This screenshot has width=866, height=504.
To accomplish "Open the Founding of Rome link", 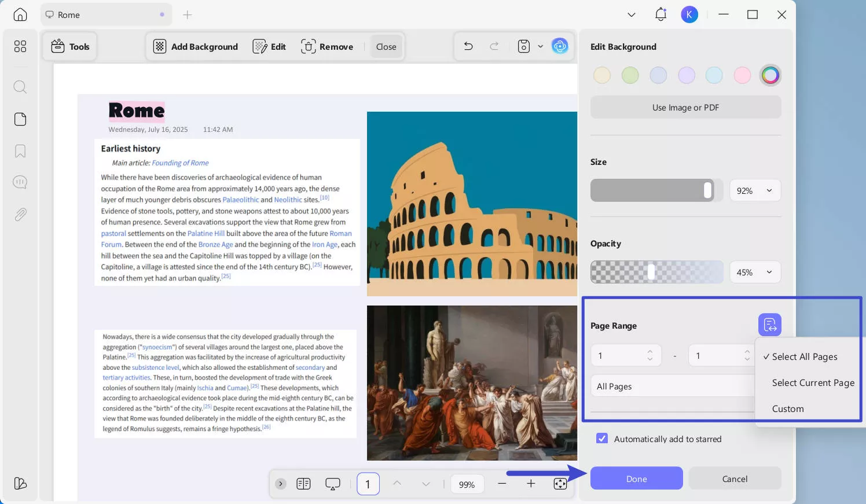I will (x=180, y=163).
